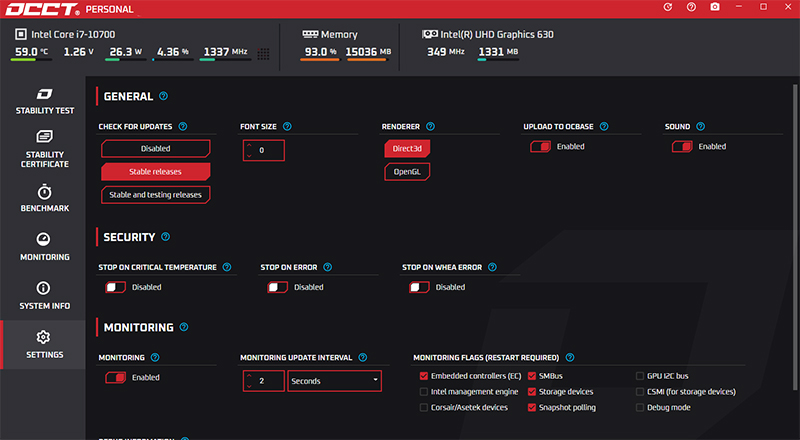Show help for Check For Updates
Image resolution: width=800 pixels, height=440 pixels.
click(x=183, y=126)
